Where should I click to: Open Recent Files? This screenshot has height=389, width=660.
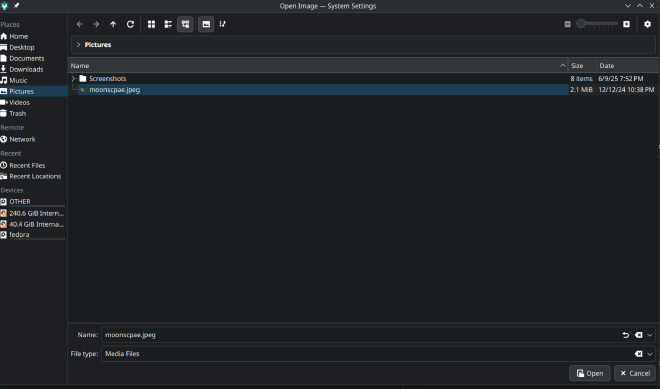tap(34, 165)
